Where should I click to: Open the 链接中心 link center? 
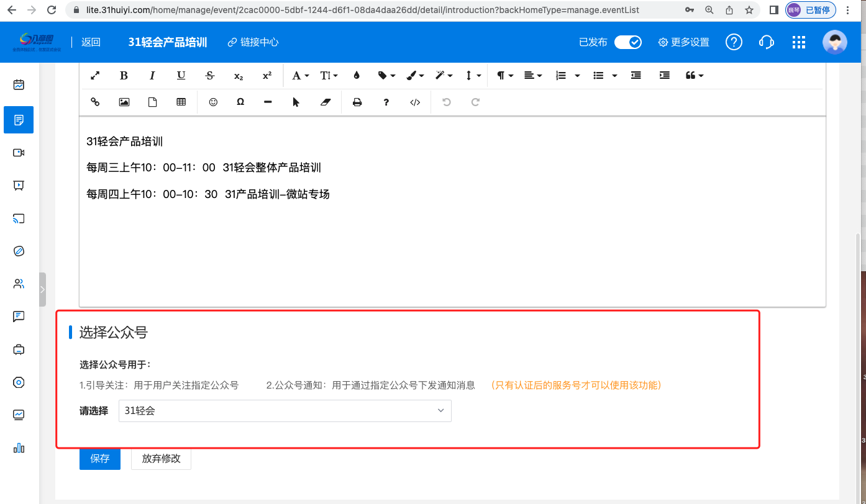(x=253, y=42)
